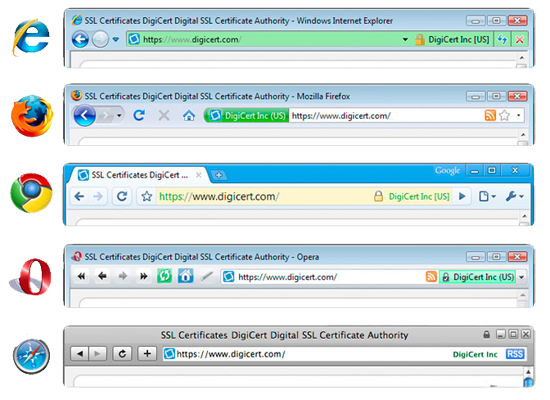Open Internet Explorer's address bar dropdown arrow
The image size is (550, 400).
pos(405,39)
